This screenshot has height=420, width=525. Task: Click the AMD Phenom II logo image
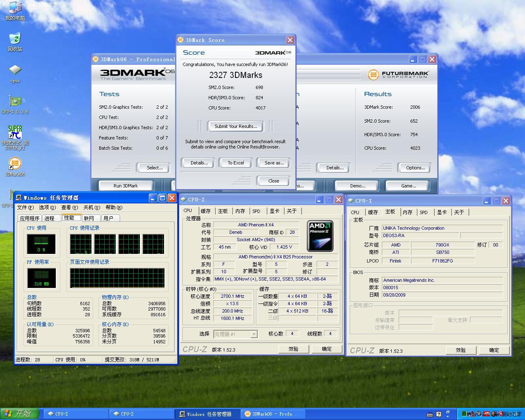pyautogui.click(x=320, y=236)
